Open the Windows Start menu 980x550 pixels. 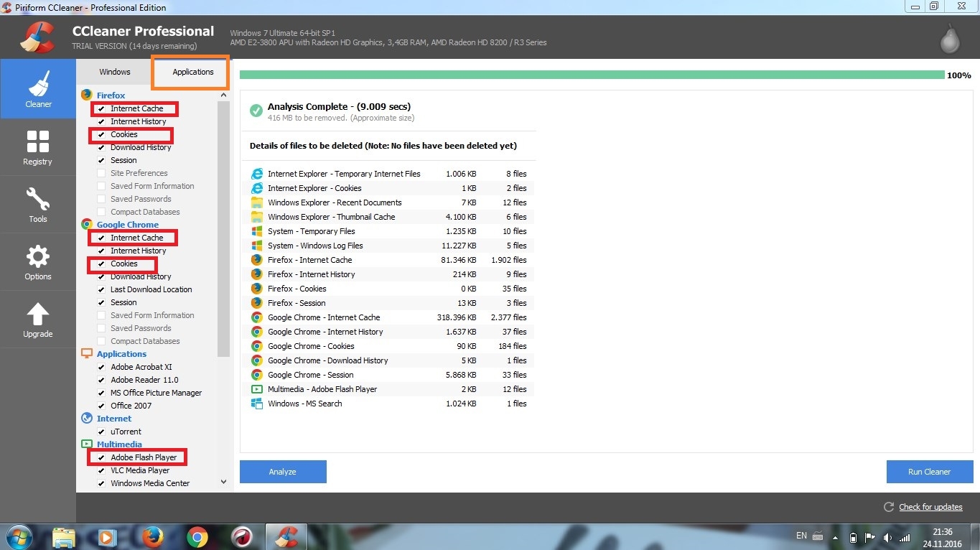click(x=19, y=537)
